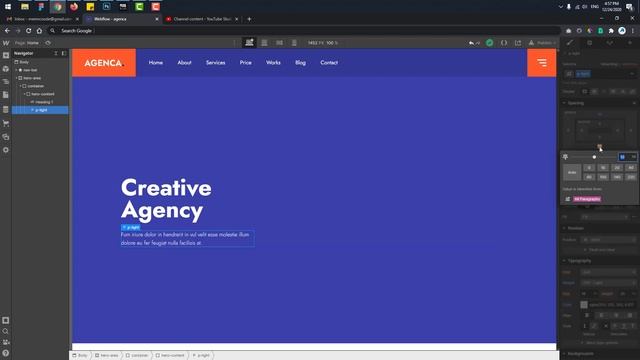The height and width of the screenshot is (360, 640).
Task: Select container in bottom breadcrumb
Action: (137, 356)
